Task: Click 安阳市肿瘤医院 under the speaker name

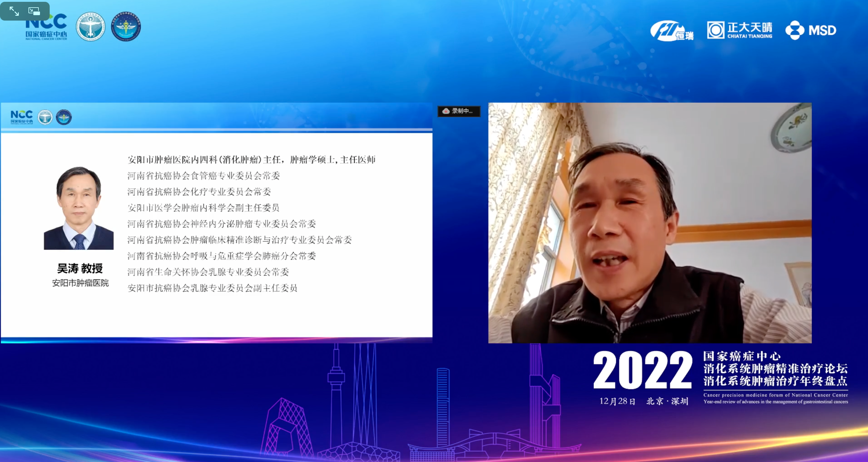Action: coord(80,283)
